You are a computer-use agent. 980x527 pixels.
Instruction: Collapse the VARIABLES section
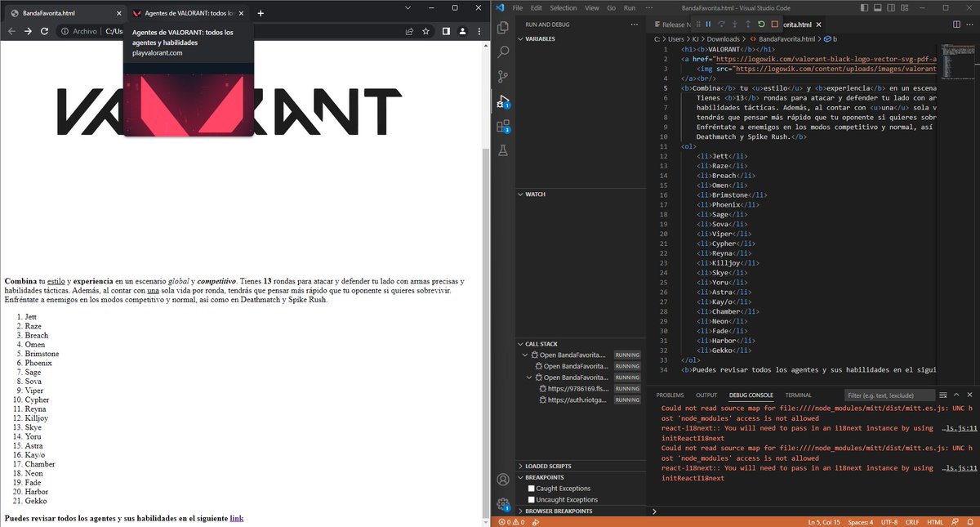(x=581, y=38)
